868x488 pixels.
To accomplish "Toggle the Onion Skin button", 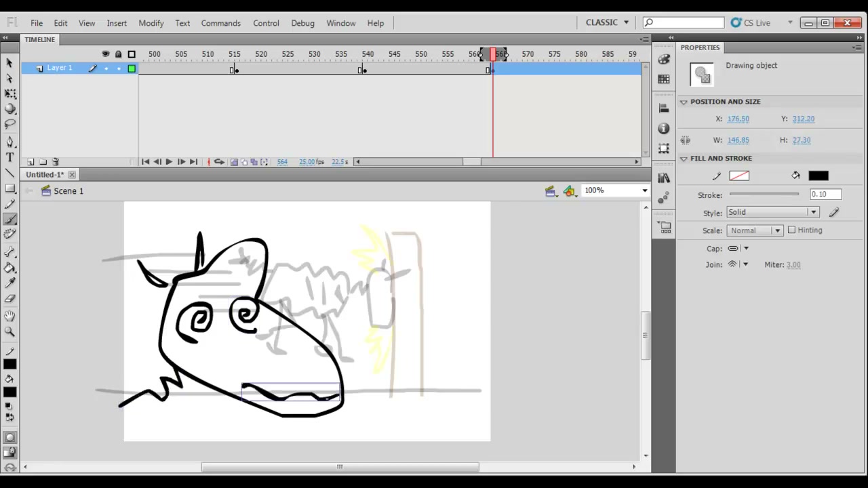I will tap(234, 162).
